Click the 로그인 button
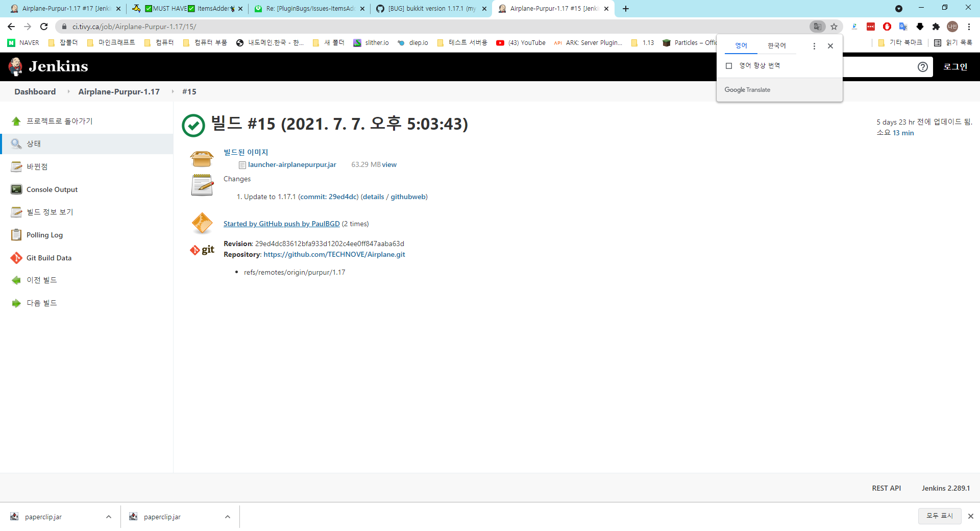Viewport: 980px width, 531px height. tap(955, 66)
